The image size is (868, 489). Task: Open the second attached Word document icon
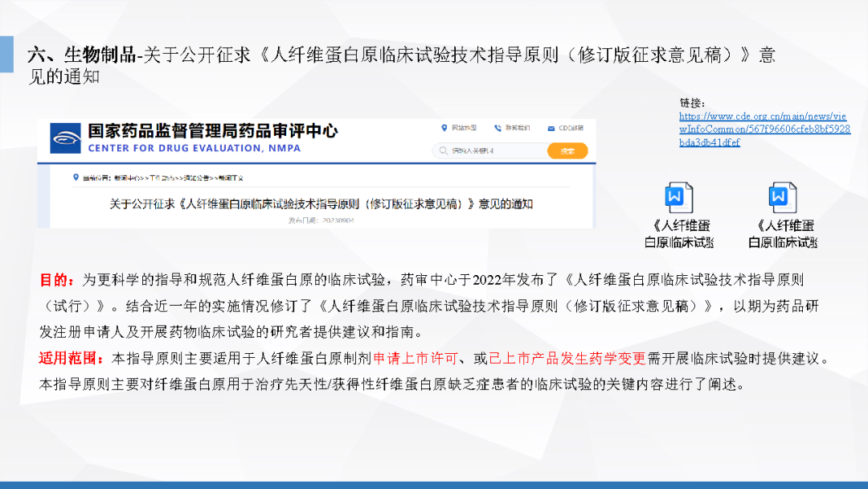(x=782, y=197)
